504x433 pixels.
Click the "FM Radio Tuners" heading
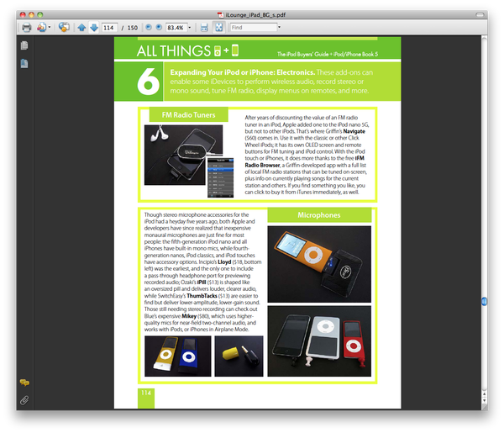click(189, 115)
